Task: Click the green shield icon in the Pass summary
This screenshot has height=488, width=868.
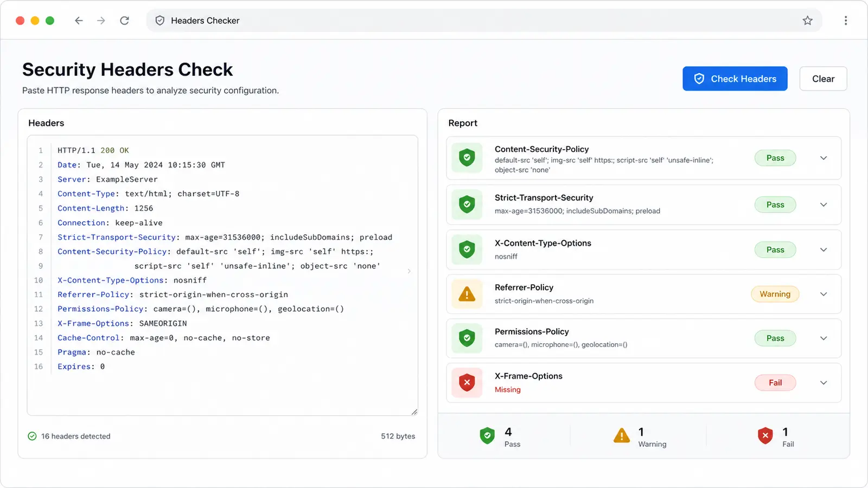Action: (487, 435)
